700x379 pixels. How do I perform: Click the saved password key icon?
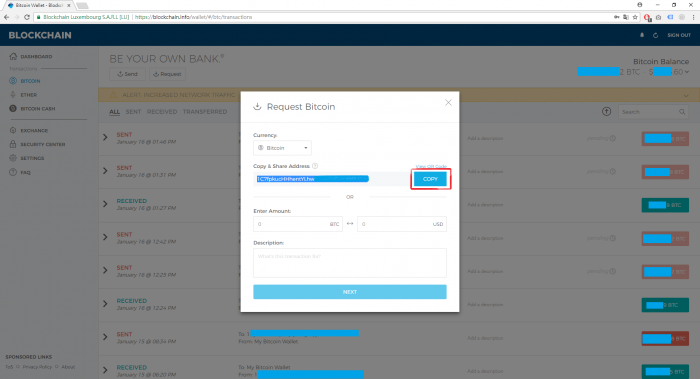[x=617, y=17]
